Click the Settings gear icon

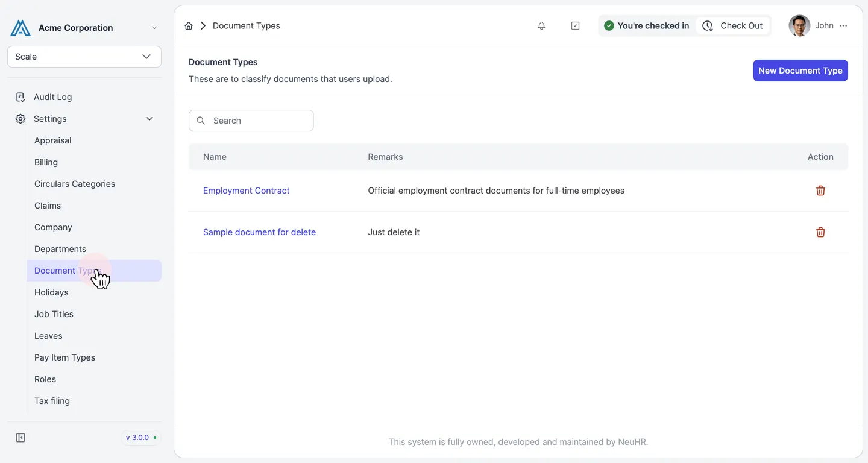pos(20,119)
